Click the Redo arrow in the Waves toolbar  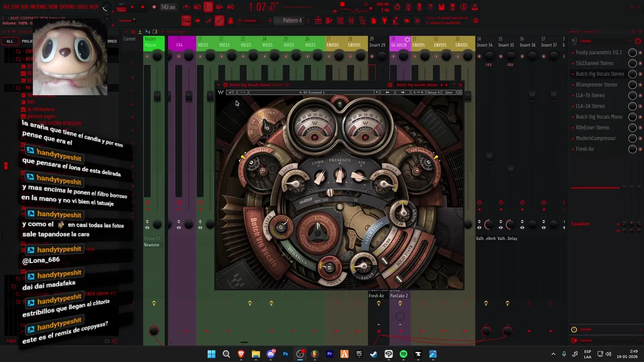coord(243,93)
